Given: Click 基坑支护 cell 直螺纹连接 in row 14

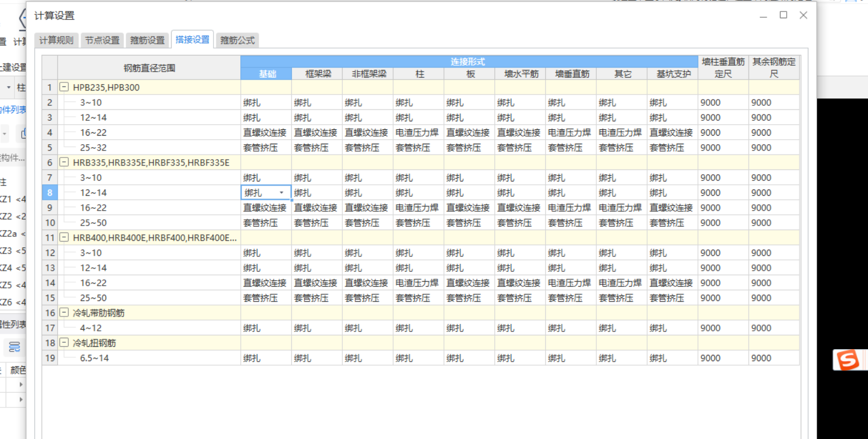Looking at the screenshot, I should [672, 283].
